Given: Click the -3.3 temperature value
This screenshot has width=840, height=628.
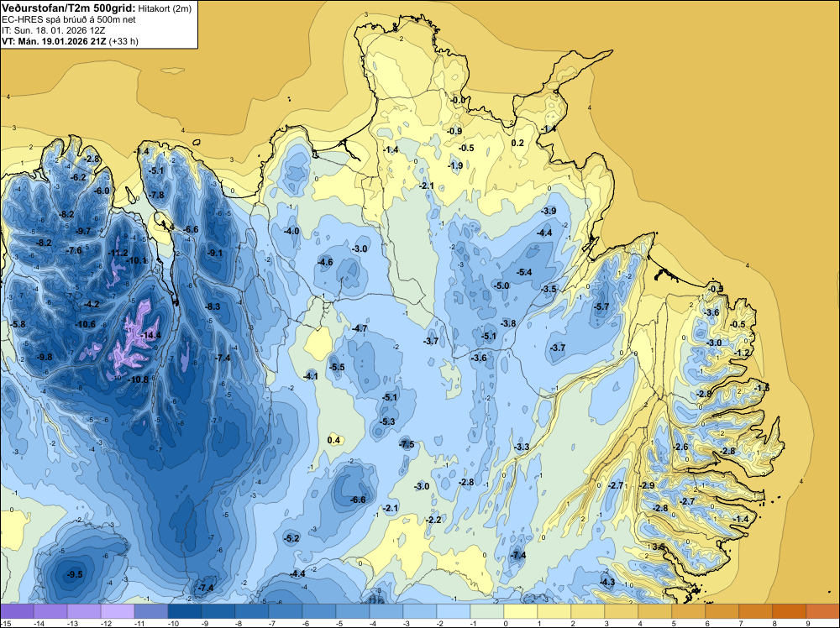Looking at the screenshot, I should click(x=522, y=447).
